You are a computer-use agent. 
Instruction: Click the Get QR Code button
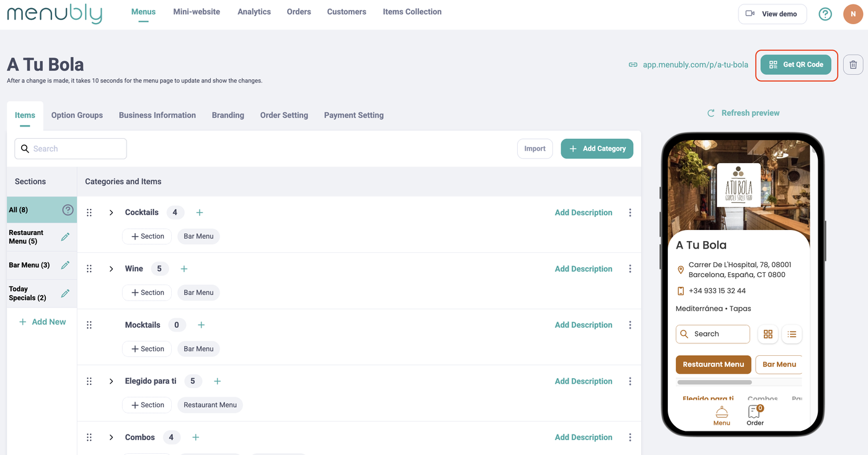[x=796, y=64]
